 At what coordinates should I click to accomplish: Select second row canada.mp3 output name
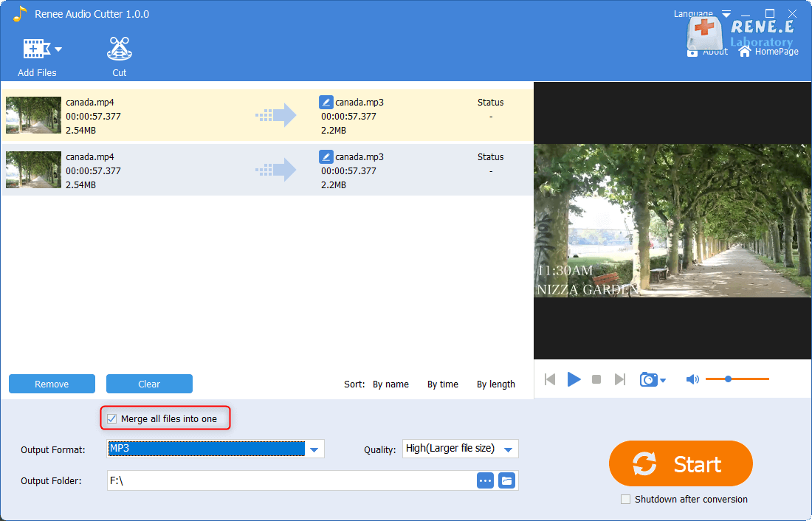359,156
